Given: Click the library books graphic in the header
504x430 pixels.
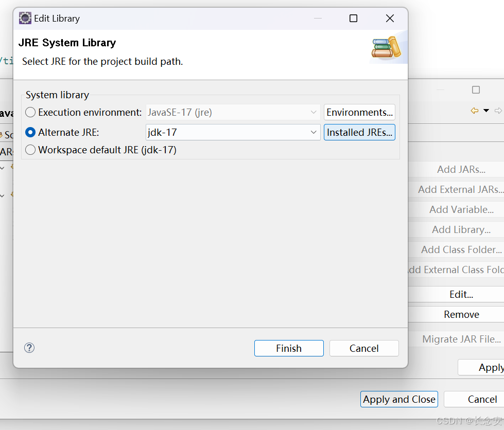Looking at the screenshot, I should 386,47.
